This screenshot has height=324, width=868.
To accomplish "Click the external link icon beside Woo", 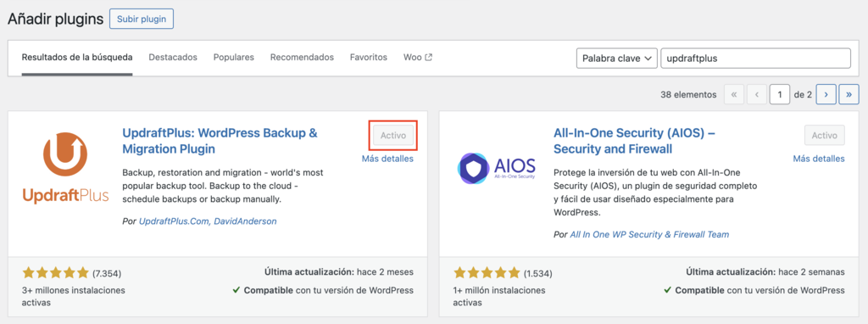I will (428, 57).
